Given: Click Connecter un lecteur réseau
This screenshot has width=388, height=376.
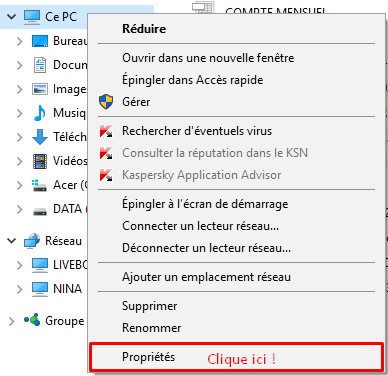Looking at the screenshot, I should 200,226.
